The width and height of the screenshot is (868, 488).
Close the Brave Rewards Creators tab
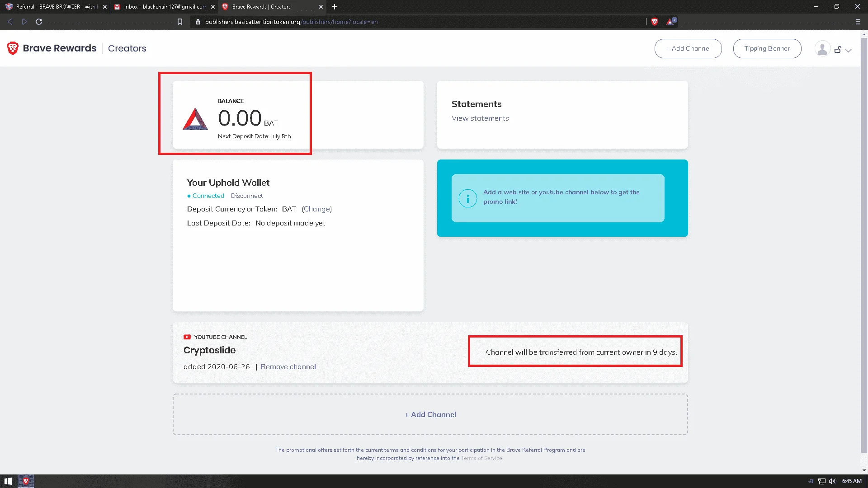(x=321, y=7)
